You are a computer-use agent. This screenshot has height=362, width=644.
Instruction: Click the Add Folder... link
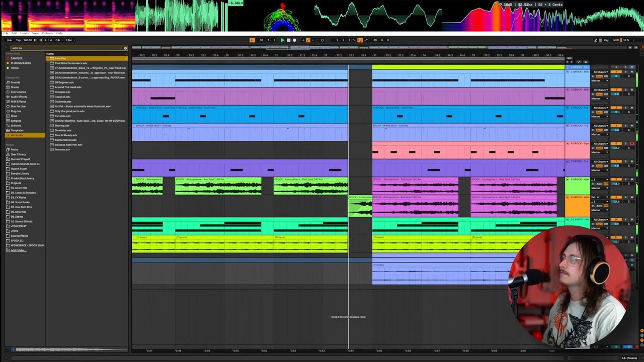point(19,250)
